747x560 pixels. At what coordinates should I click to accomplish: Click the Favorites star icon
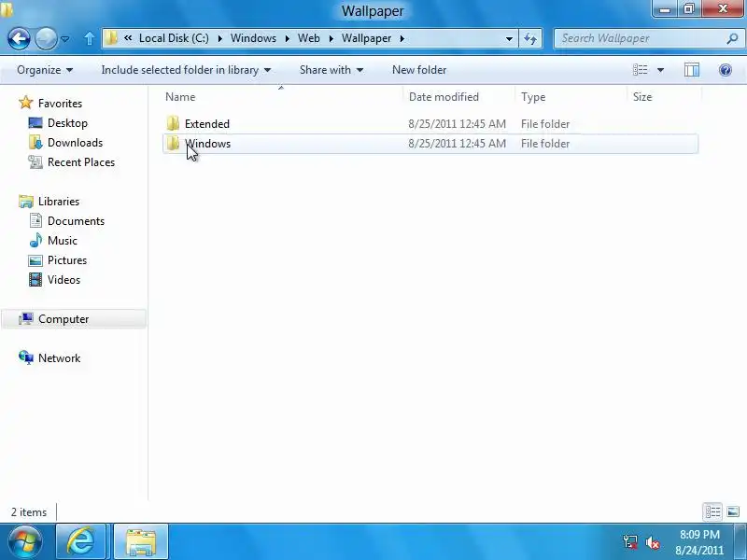click(x=26, y=103)
